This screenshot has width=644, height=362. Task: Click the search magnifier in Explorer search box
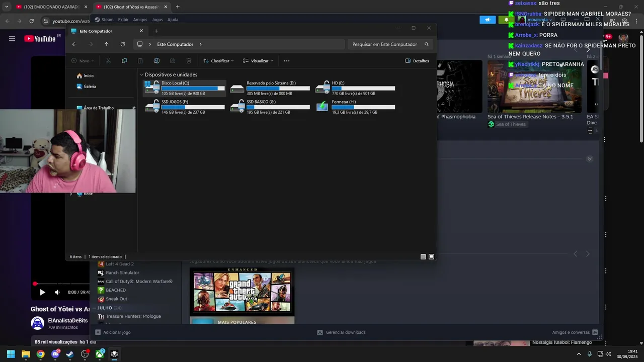427,44
